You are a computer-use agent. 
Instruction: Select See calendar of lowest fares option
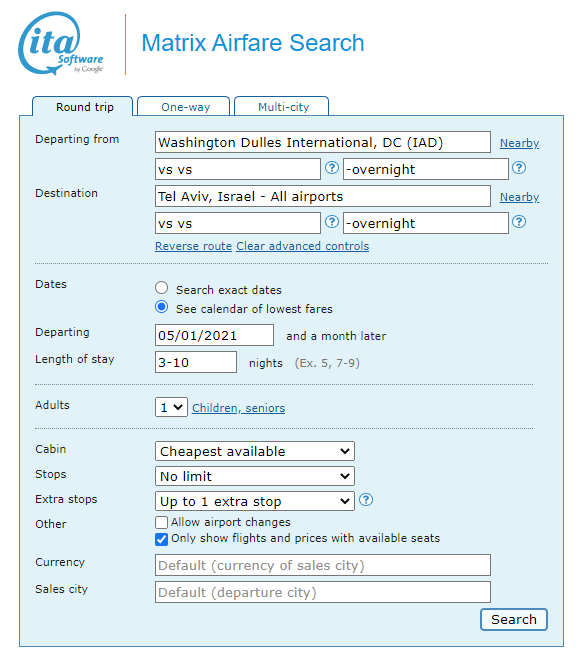(161, 307)
